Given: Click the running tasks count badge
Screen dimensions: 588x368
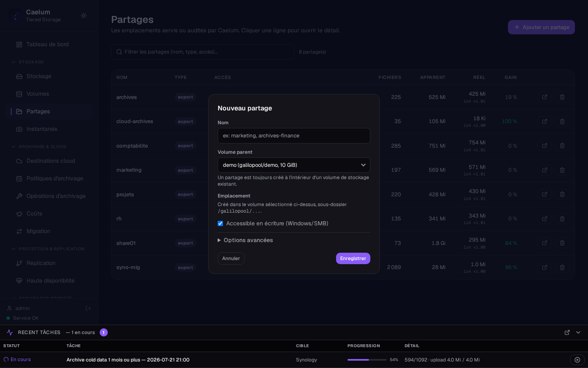Looking at the screenshot, I should [x=104, y=332].
